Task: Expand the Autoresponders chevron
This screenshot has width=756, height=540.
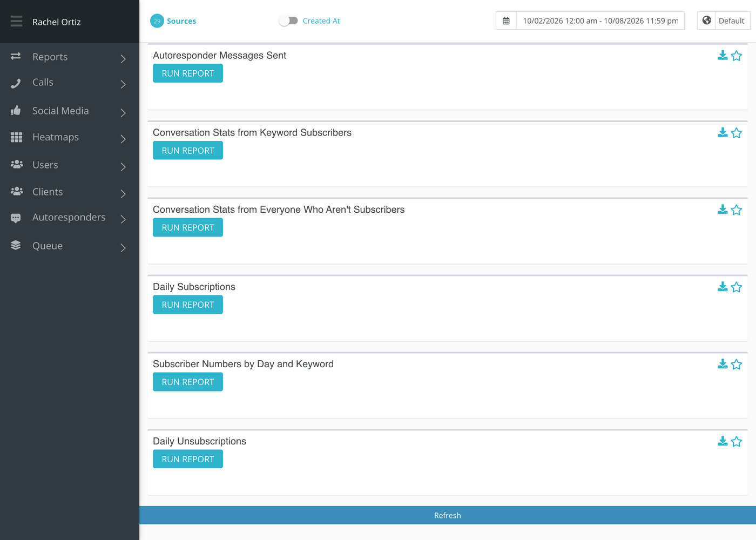Action: coord(123,219)
